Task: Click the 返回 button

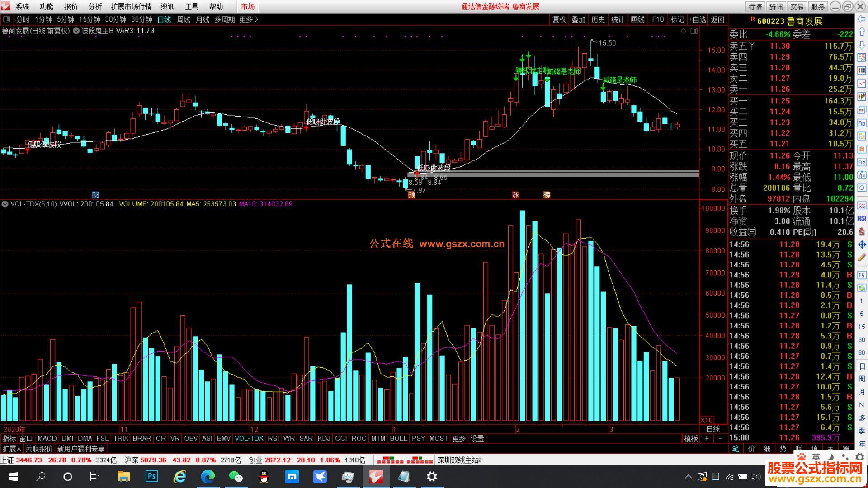Action: pyautogui.click(x=717, y=19)
